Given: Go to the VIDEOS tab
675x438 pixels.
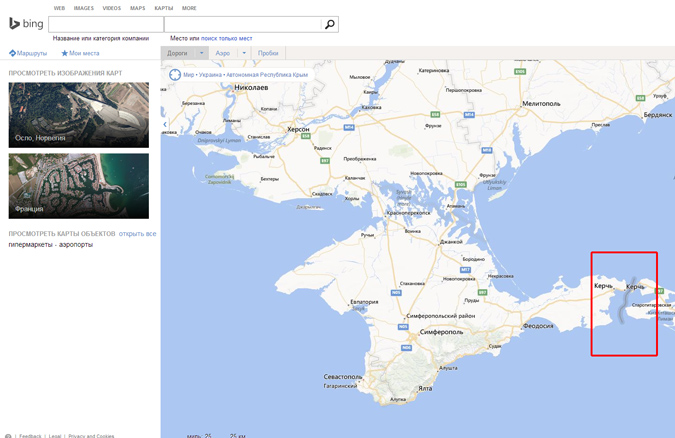Looking at the screenshot, I should (x=111, y=8).
